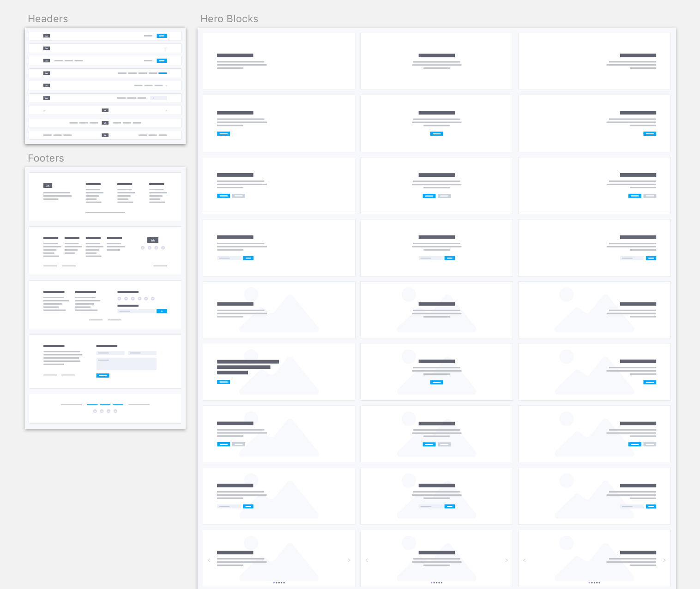Click the right arrow of the bottom-right carousel hero

tap(664, 560)
